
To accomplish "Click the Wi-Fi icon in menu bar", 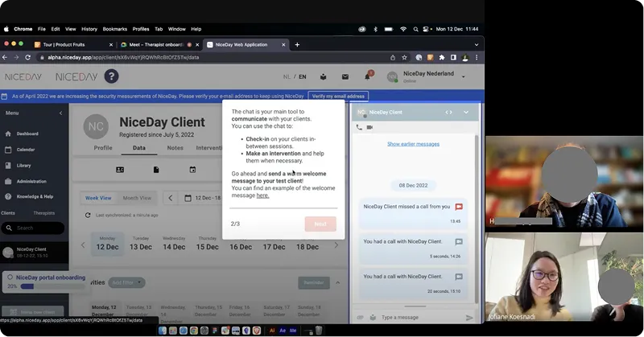I will click(x=403, y=29).
